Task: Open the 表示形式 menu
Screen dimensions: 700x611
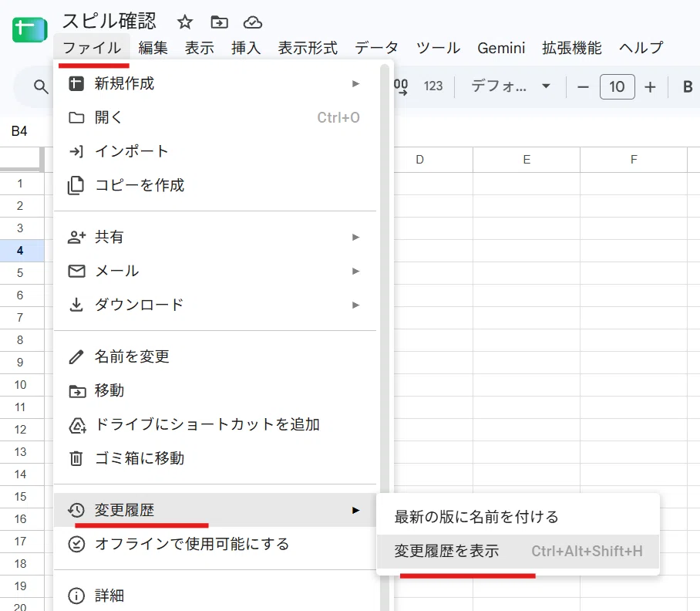Action: pos(308,47)
